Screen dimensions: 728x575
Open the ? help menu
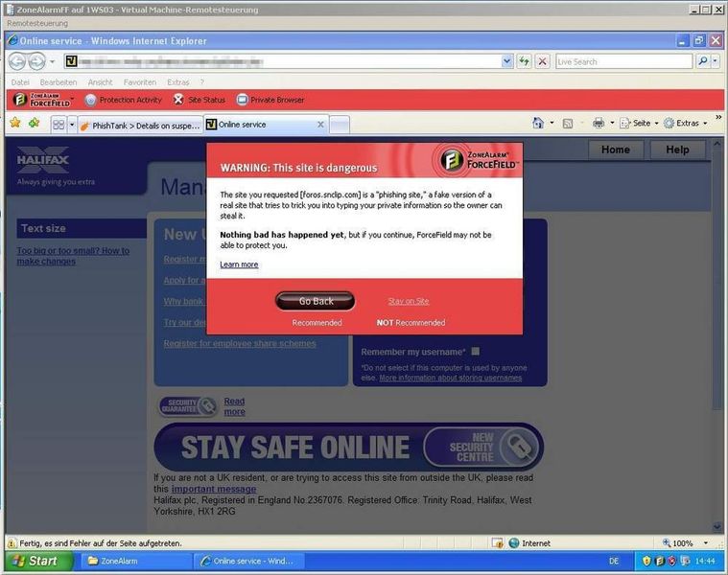tap(202, 82)
